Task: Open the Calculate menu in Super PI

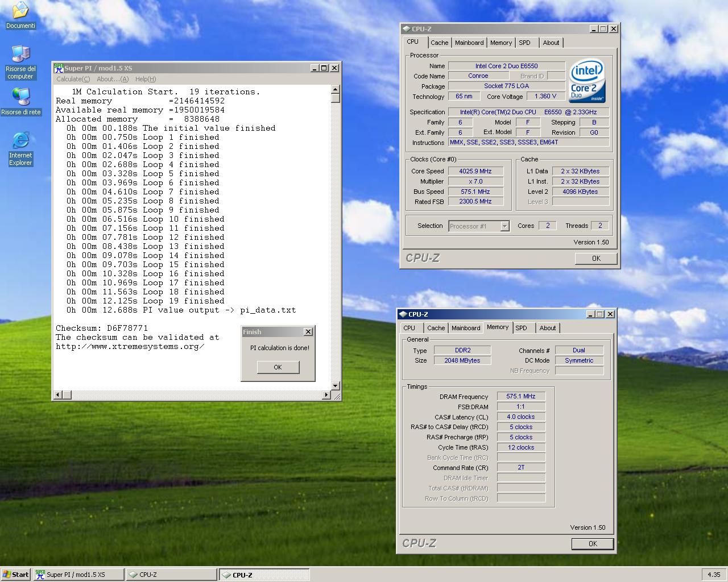Action: tap(73, 79)
